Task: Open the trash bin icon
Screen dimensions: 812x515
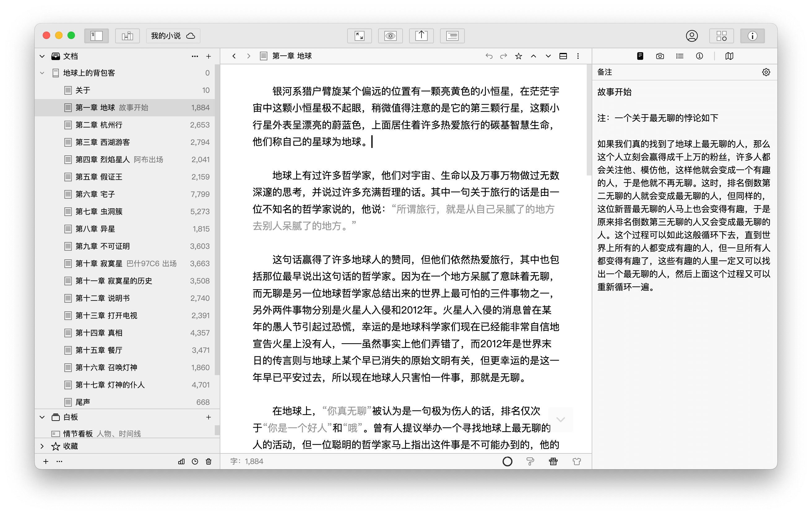Action: 208,461
